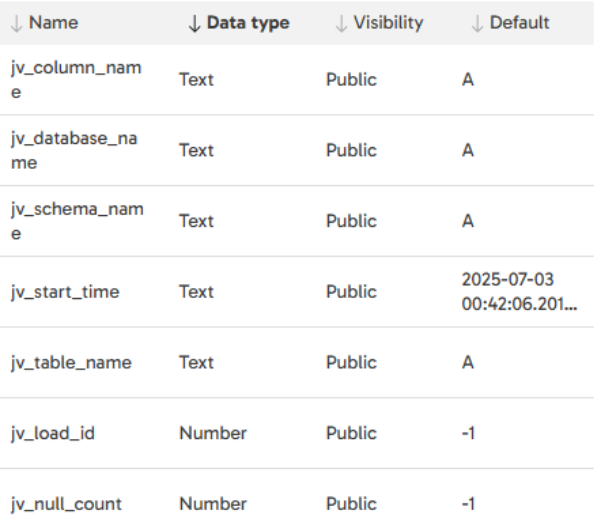Click default value -1 for jv_null_count

(x=469, y=504)
